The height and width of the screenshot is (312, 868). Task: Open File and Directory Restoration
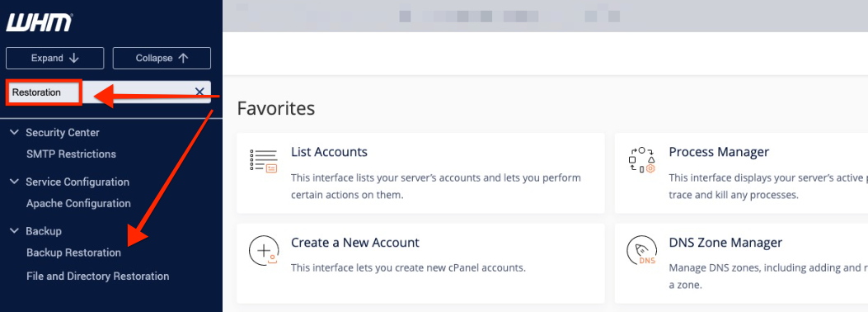point(98,276)
